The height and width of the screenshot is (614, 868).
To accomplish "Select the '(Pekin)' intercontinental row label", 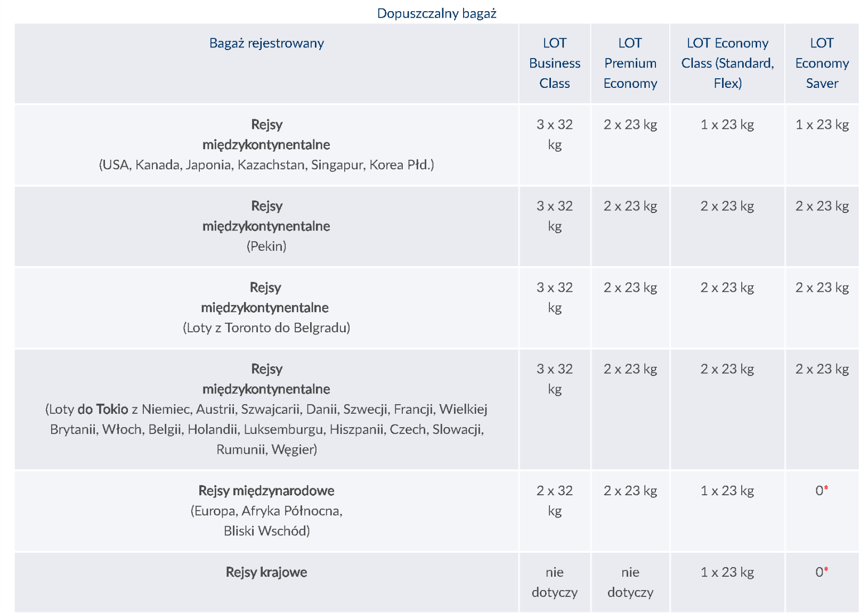I will 266,246.
